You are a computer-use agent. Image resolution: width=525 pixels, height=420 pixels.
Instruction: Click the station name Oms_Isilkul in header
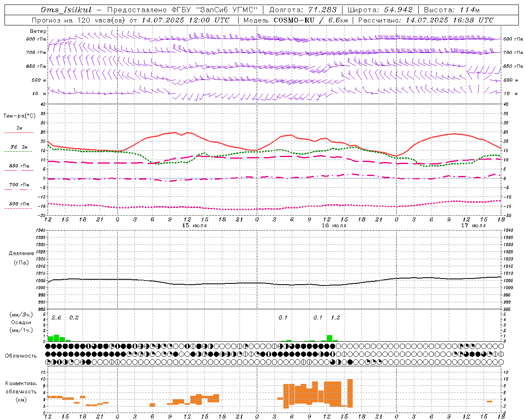[66, 10]
